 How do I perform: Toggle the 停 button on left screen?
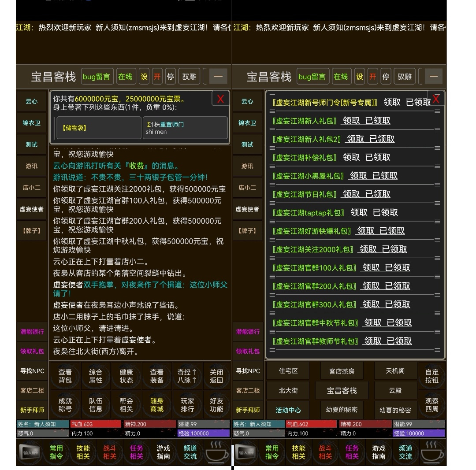click(170, 77)
